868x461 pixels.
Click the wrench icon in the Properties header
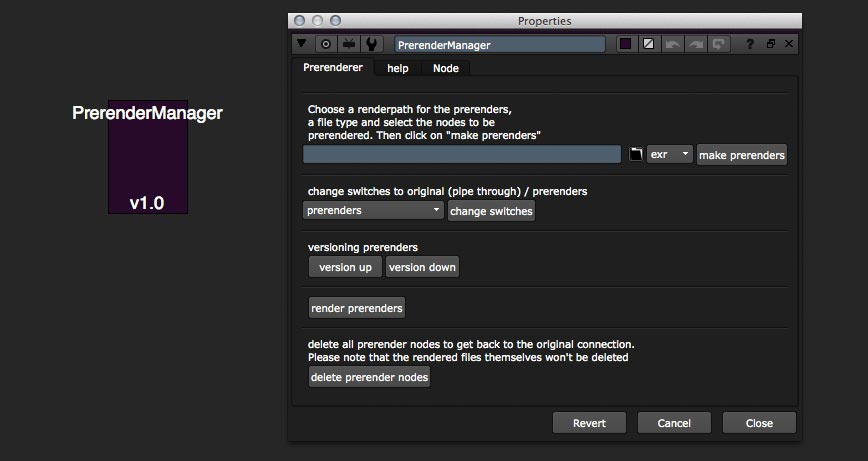[372, 44]
